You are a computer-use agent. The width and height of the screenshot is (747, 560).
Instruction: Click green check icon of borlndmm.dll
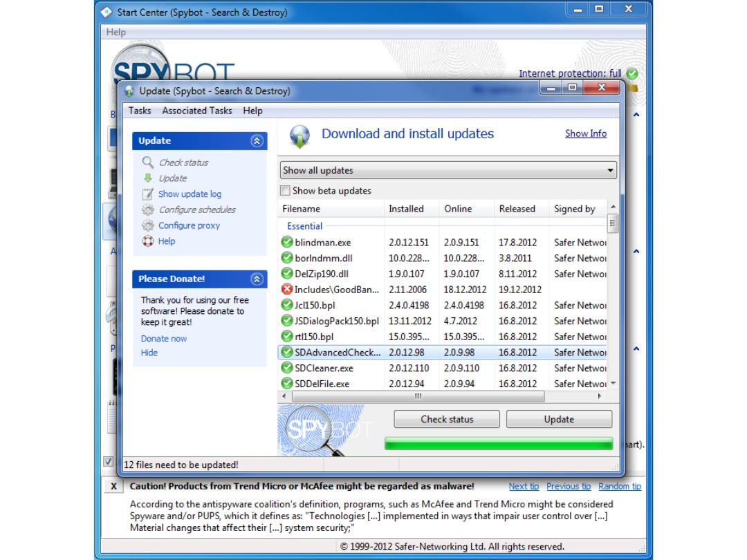click(287, 258)
